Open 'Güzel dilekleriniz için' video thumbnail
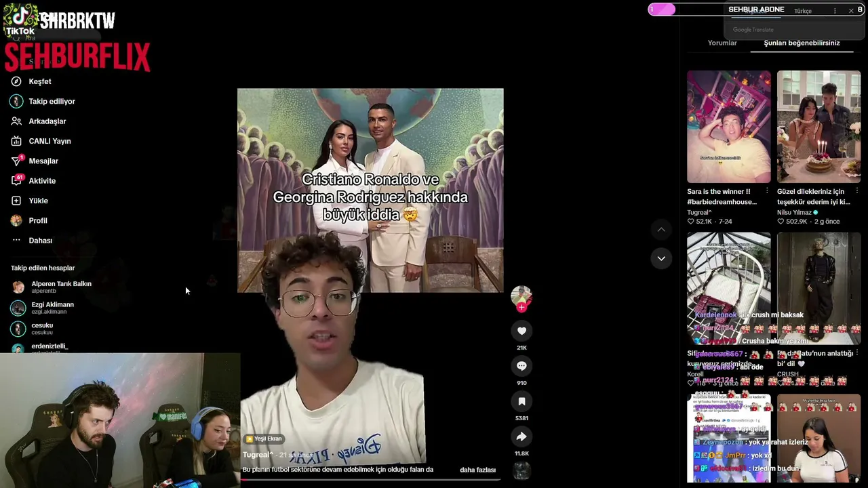Viewport: 868px width, 488px height. coord(818,127)
